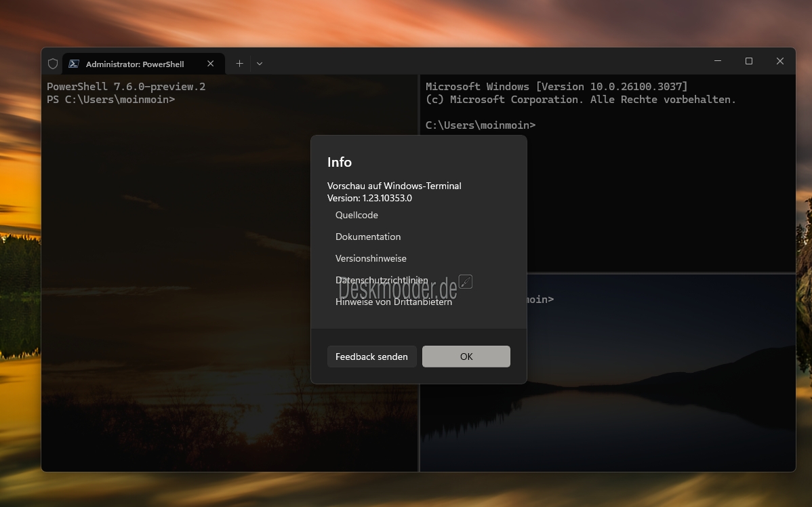Close the Administrator: PowerShell tab
812x507 pixels.
click(210, 64)
